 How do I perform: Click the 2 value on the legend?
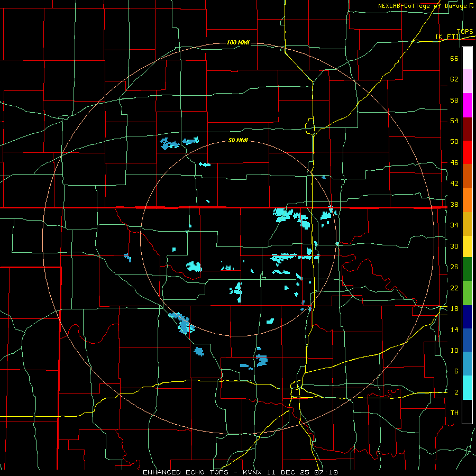tap(456, 392)
